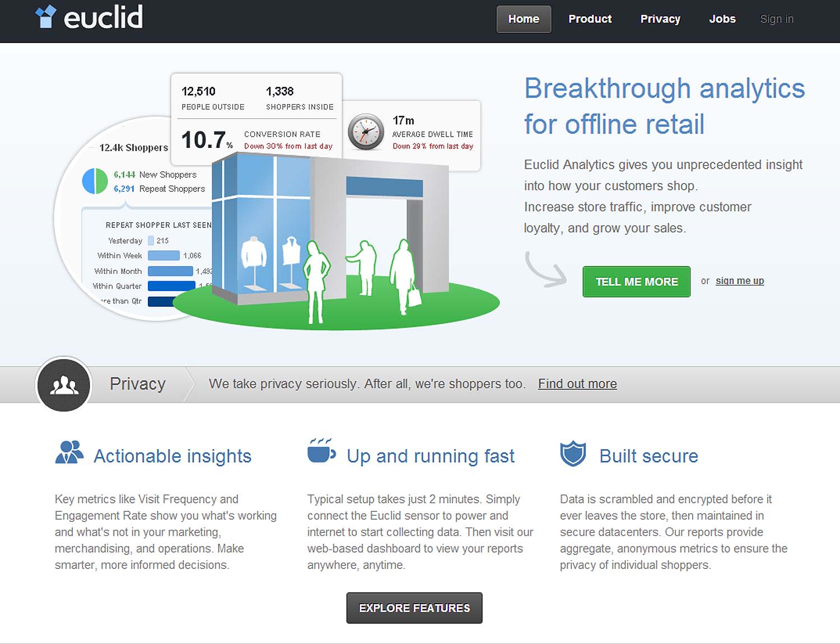Open the Privacy navigation item
Image resolution: width=840 pixels, height=644 pixels.
coord(660,18)
